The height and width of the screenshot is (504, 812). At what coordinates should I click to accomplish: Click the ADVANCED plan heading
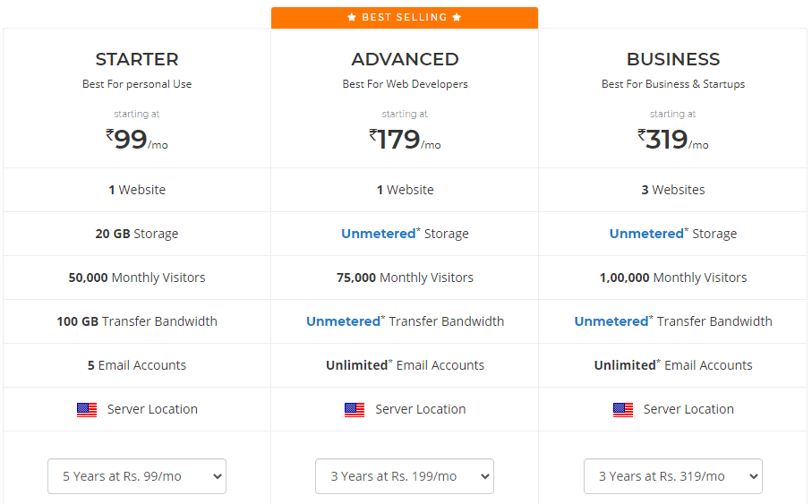tap(405, 59)
